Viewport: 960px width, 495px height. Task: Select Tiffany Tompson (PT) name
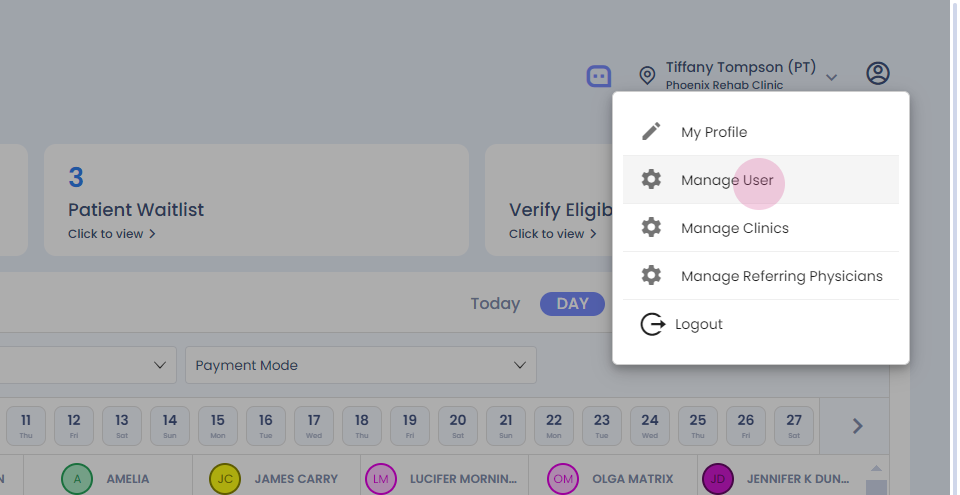[741, 67]
